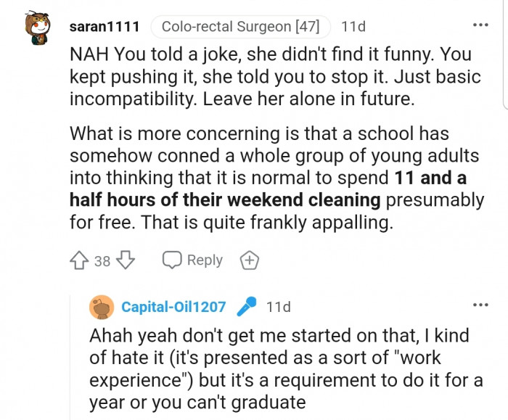Click the blue microphone OP icon

tap(247, 306)
